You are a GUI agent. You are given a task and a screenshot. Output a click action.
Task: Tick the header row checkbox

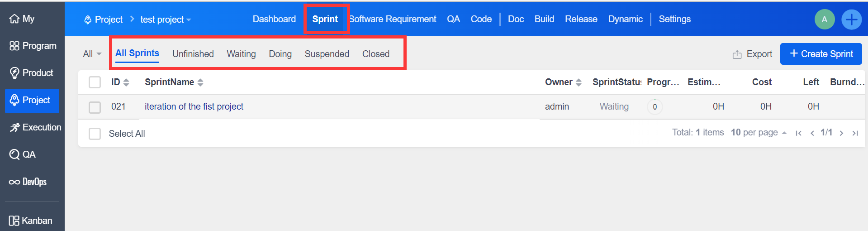coord(95,82)
